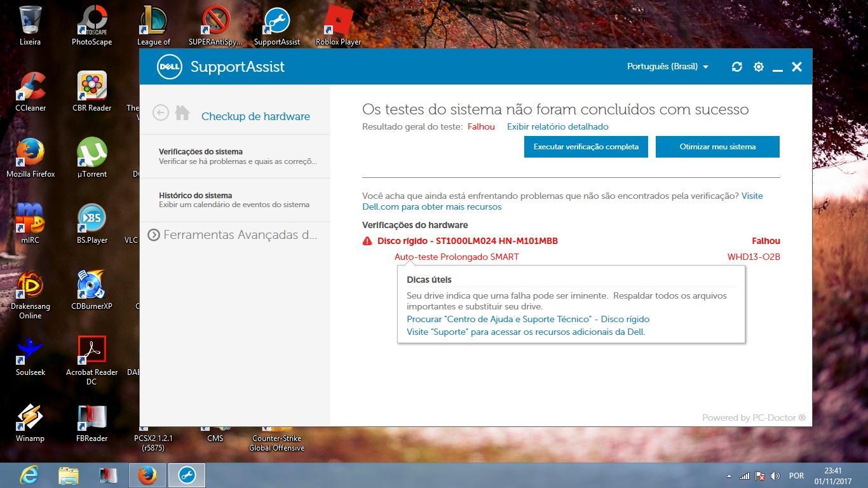The height and width of the screenshot is (488, 868).
Task: Open League of Legends desktop icon
Action: tap(153, 25)
